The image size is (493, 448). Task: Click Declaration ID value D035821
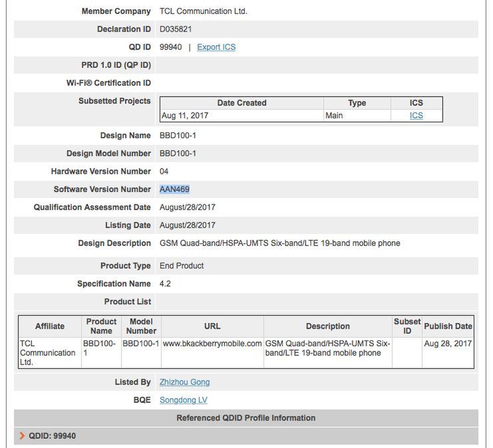coord(176,29)
